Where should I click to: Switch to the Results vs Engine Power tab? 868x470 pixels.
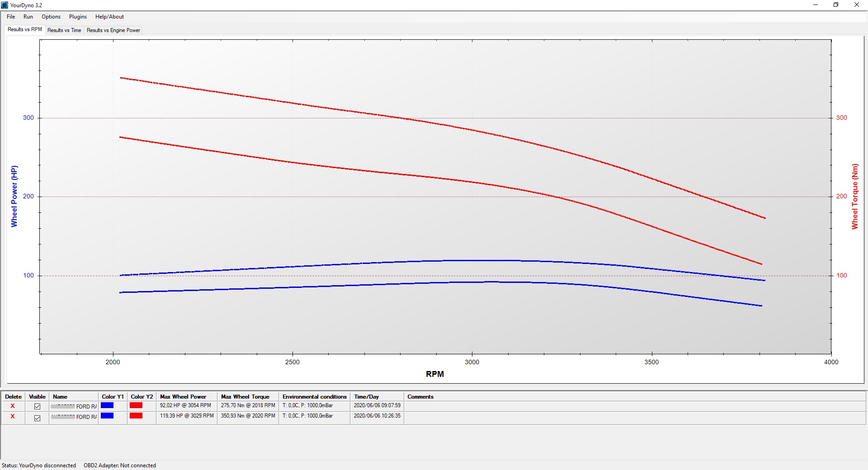113,30
